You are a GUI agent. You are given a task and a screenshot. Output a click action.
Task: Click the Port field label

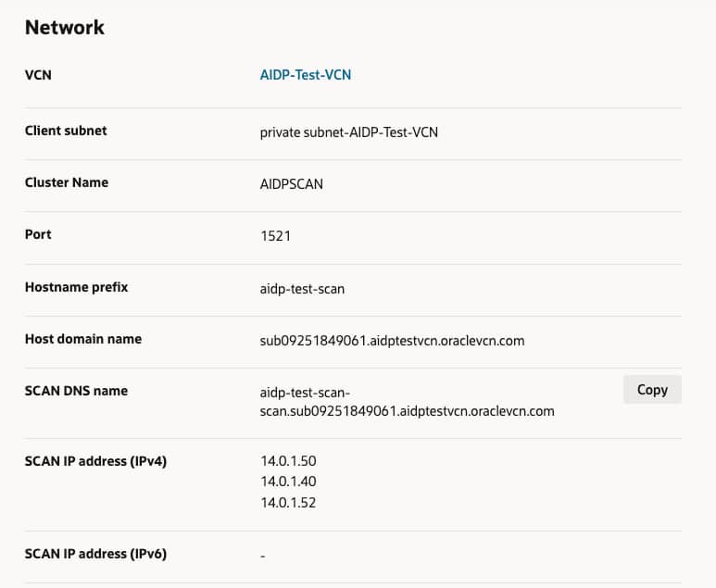(x=38, y=234)
